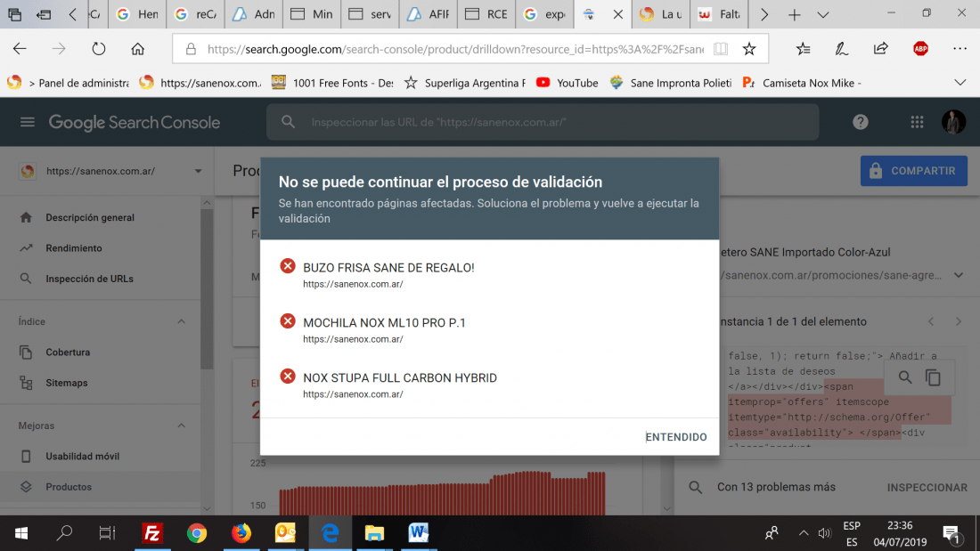Click the search magnifier in URL inspection bar
The height and width of the screenshot is (551, 980).
pos(288,122)
